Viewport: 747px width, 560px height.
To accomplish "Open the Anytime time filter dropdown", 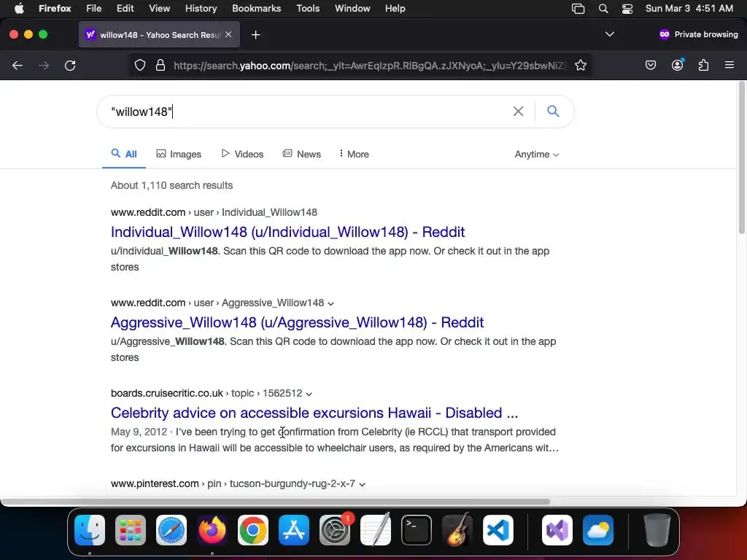I will click(536, 155).
